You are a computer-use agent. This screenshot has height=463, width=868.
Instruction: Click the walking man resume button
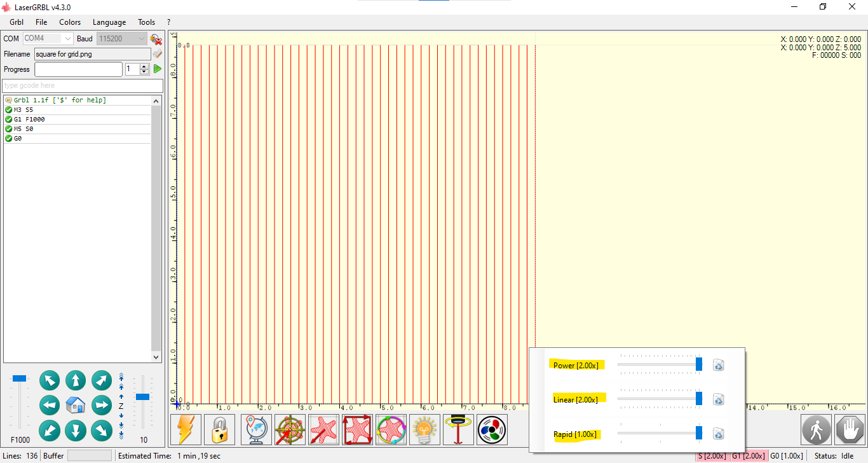(x=817, y=430)
